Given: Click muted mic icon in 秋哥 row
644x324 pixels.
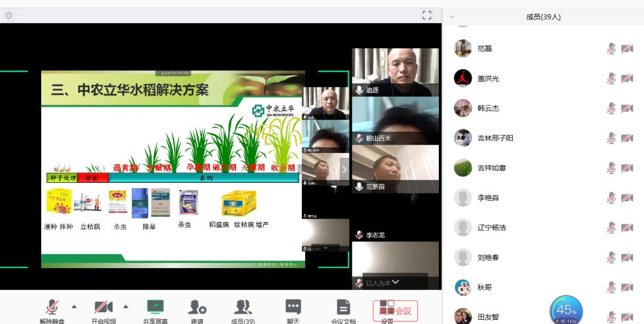Looking at the screenshot, I should point(611,288).
